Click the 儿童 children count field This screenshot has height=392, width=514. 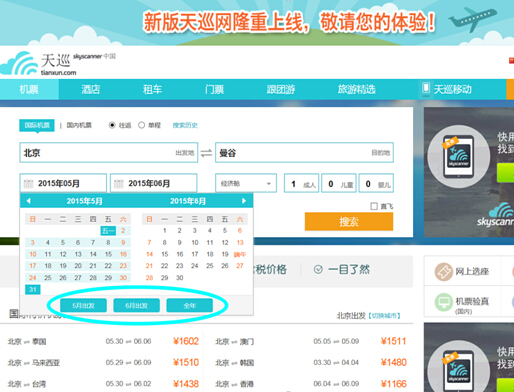point(339,183)
